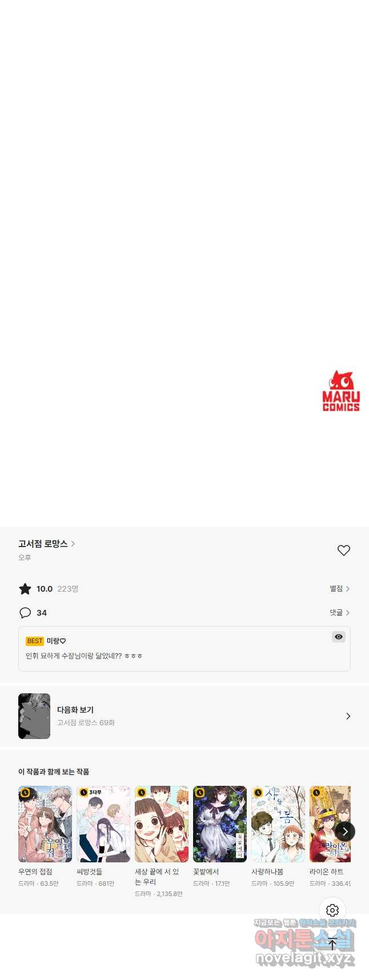Expand 별점 rating details

tap(339, 589)
